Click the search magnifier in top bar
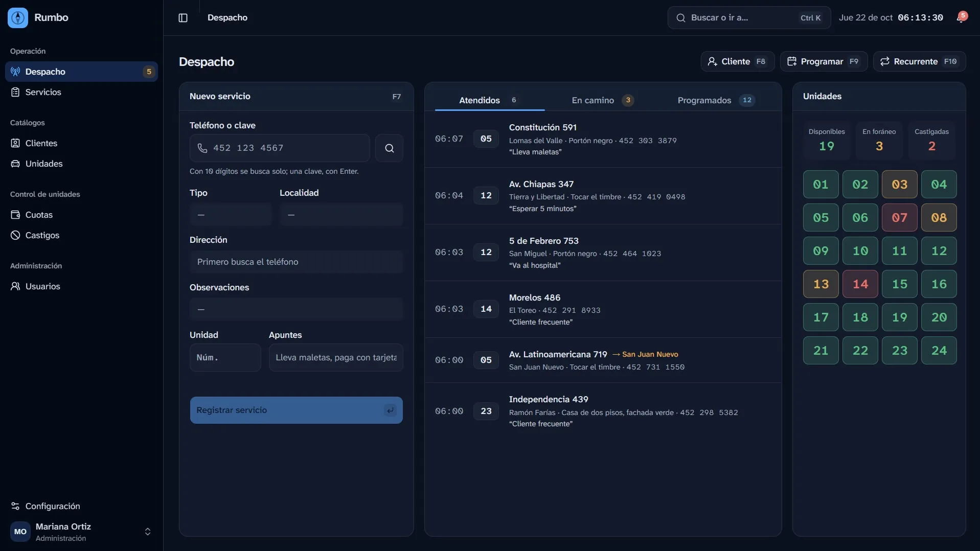Screen dimensions: 980x551 pos(680,18)
